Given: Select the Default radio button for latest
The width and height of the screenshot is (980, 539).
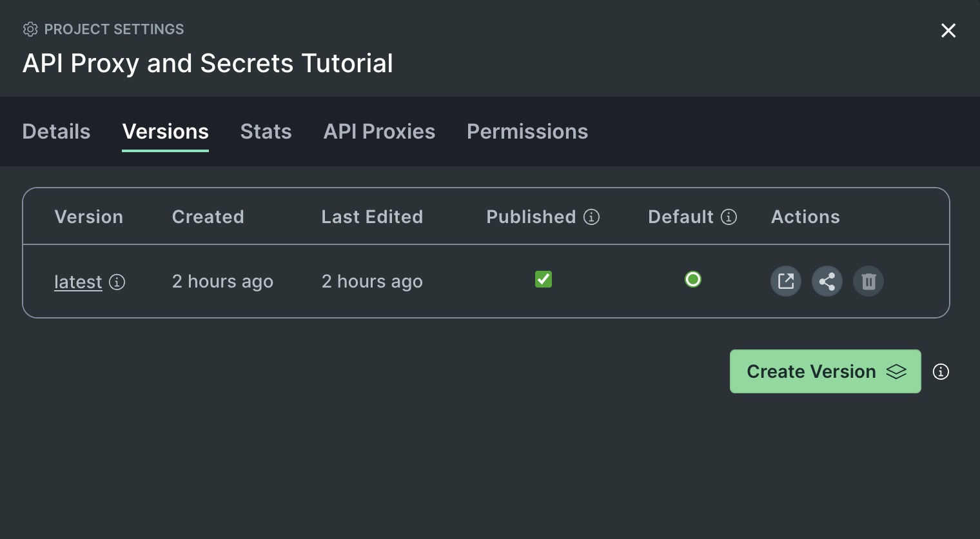Looking at the screenshot, I should [x=693, y=279].
